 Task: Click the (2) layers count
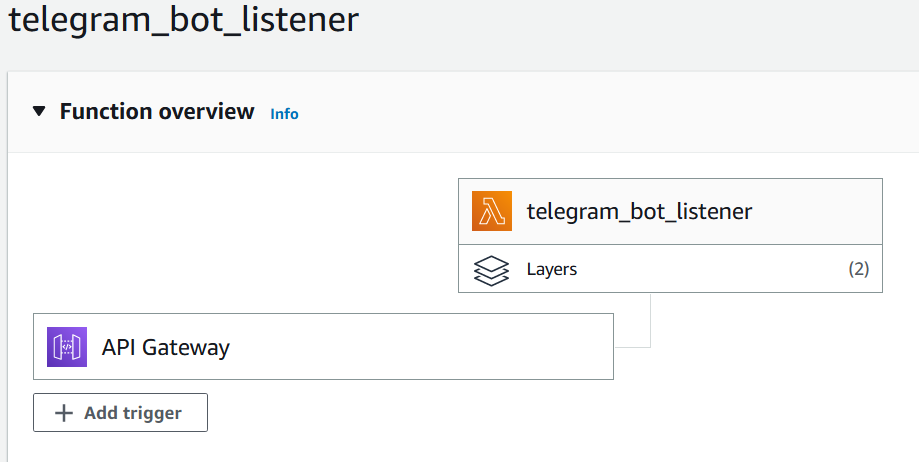coord(858,269)
